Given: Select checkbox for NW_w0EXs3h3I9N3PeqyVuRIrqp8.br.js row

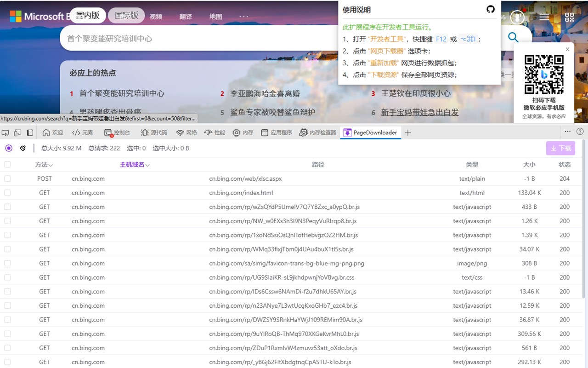Looking at the screenshot, I should pyautogui.click(x=7, y=221).
